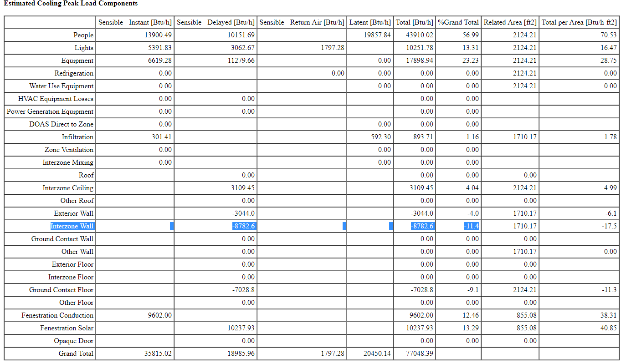The image size is (626, 364).
Task: Click the Latent [Btu/h] column header
Action: (370, 22)
